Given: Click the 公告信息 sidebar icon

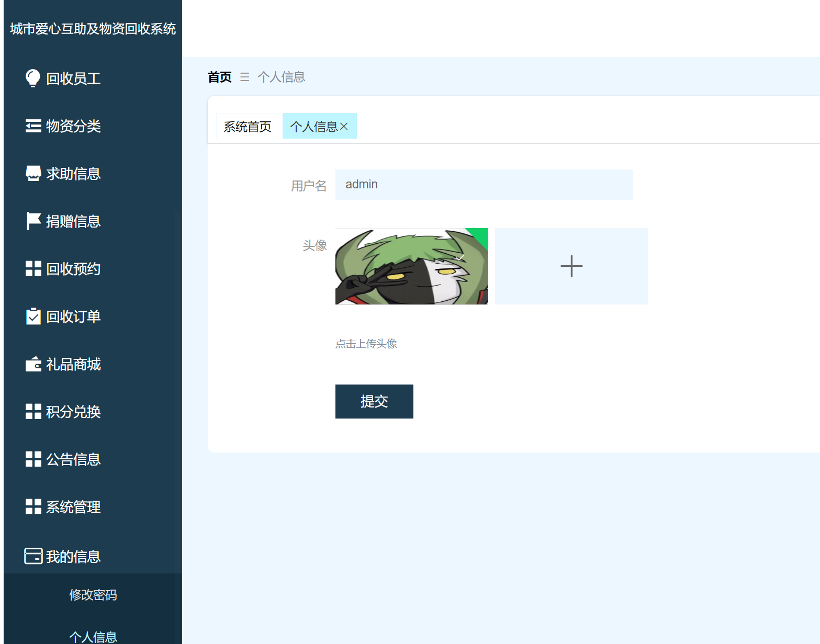Looking at the screenshot, I should tap(32, 459).
